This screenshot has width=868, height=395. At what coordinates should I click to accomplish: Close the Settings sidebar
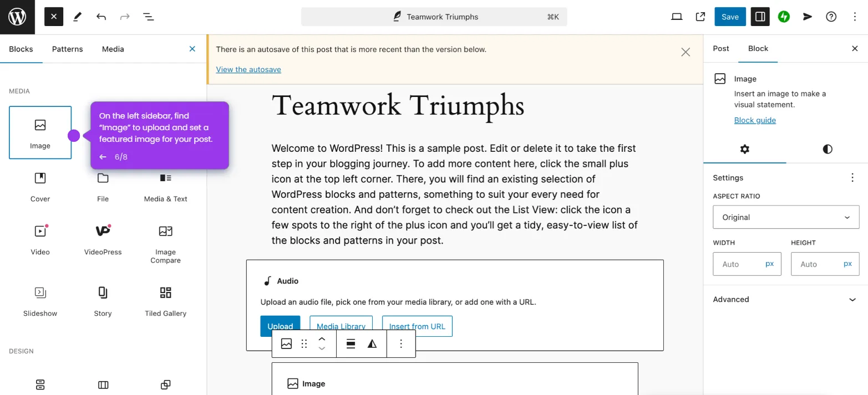point(855,49)
